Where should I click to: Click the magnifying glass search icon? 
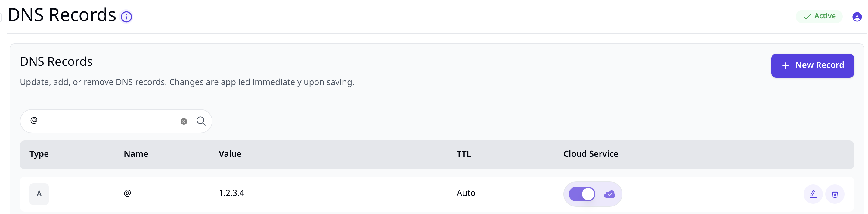(201, 121)
